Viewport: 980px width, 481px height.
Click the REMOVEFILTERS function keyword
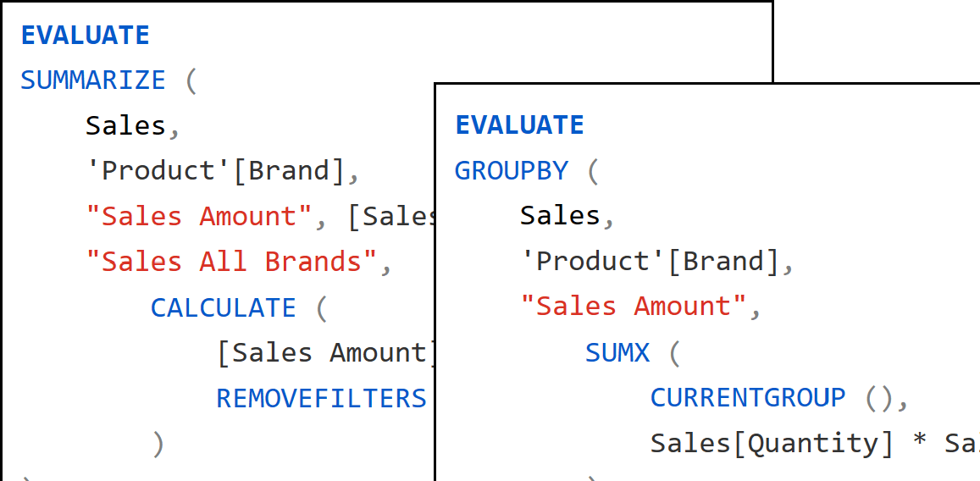321,398
